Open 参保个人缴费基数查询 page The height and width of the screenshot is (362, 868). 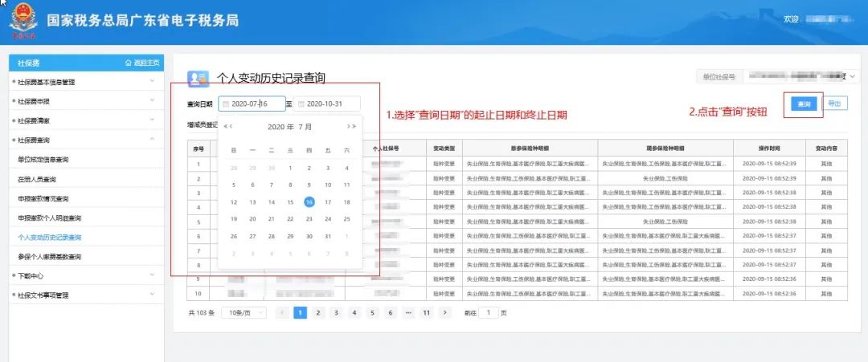coord(50,257)
